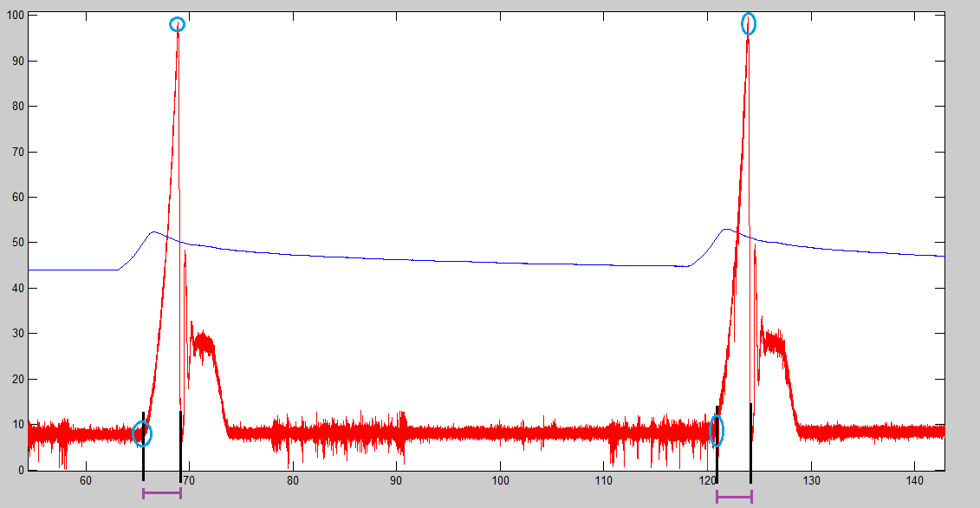This screenshot has height=508, width=980.
Task: Click the x-axis tick label 140
Action: (914, 480)
